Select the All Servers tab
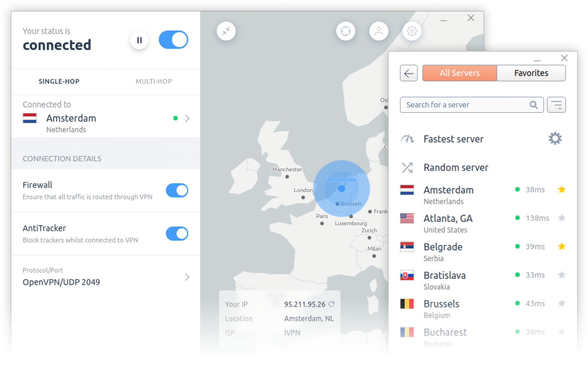Viewport: 588px width, 378px height. click(460, 73)
